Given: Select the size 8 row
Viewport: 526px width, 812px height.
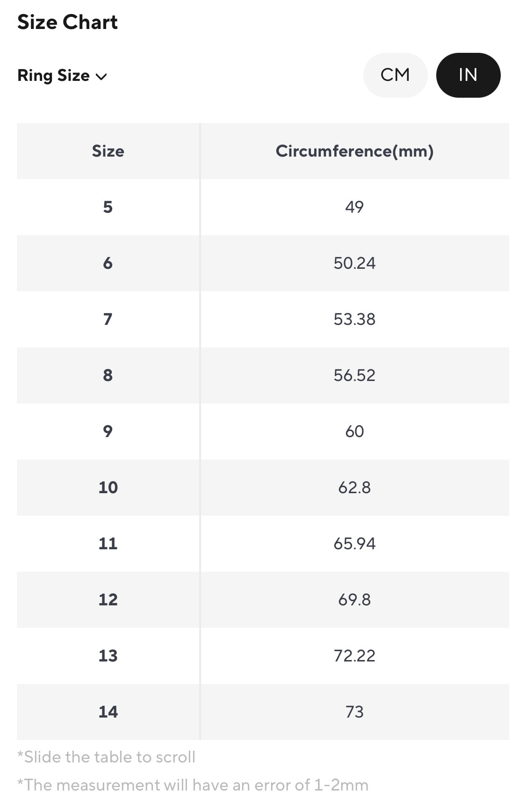Looking at the screenshot, I should click(263, 375).
